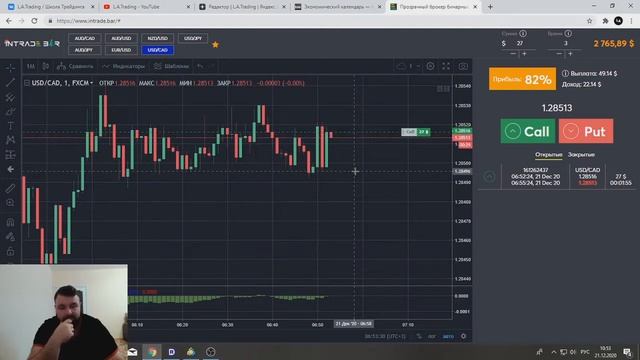This screenshot has width=640, height=360.
Task: Toggle fullscreen chart mode
Action: point(446,66)
